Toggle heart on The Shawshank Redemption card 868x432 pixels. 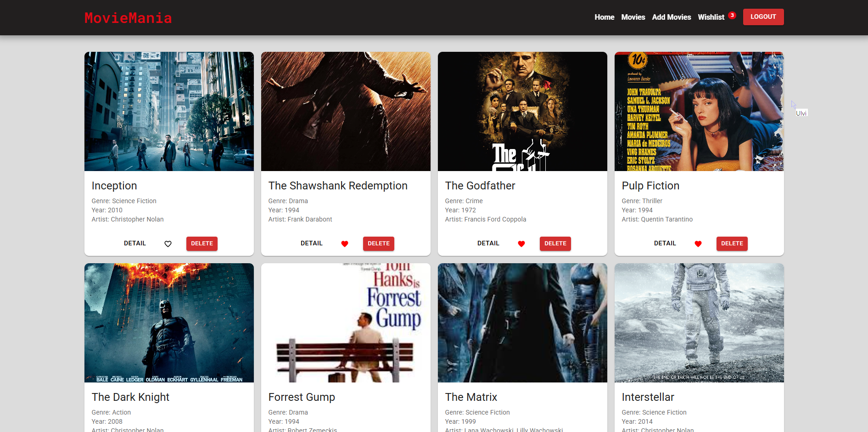click(x=345, y=244)
